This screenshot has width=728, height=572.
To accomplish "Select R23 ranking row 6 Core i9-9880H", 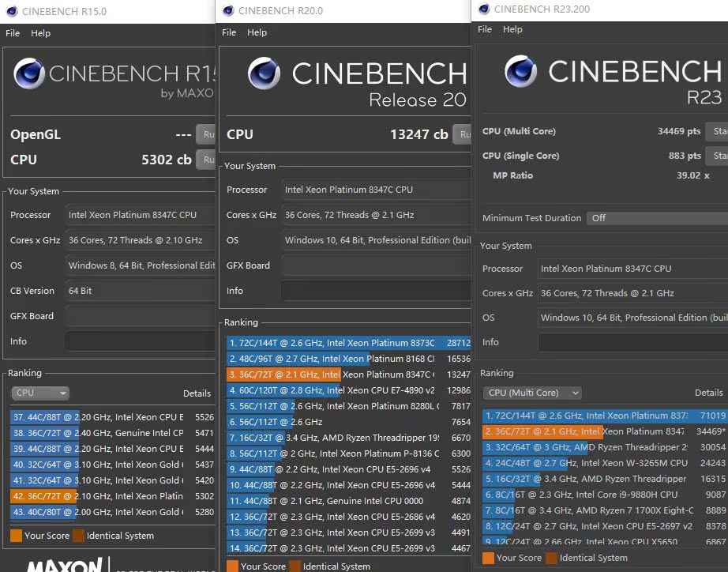I will point(605,495).
